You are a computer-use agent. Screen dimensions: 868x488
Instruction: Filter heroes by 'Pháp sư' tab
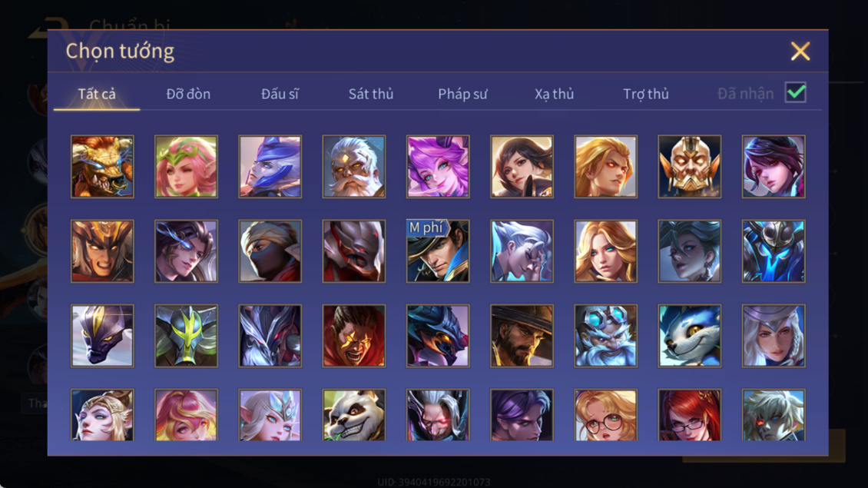[462, 94]
